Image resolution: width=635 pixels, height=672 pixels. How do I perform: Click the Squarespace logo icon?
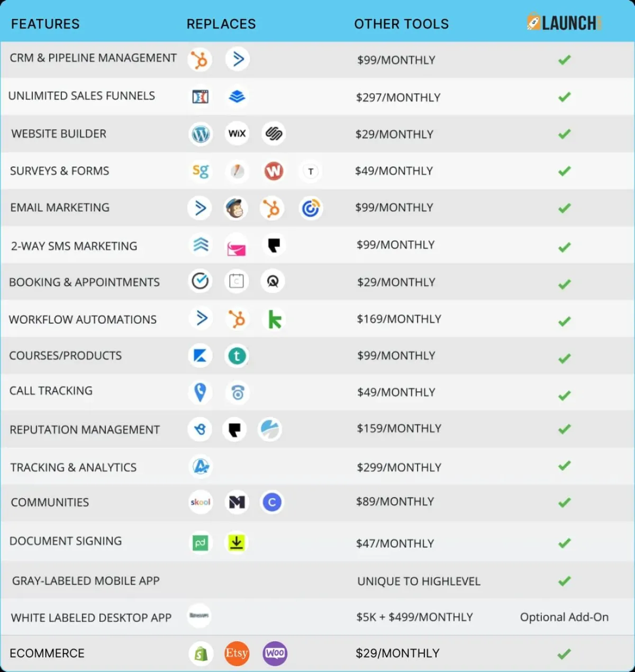[x=274, y=133]
